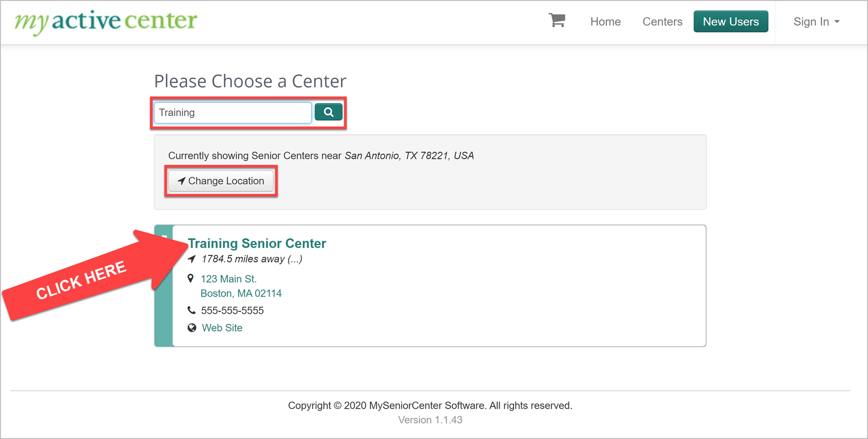This screenshot has height=439, width=868.
Task: Expand the Sign In dropdown
Action: pyautogui.click(x=816, y=22)
